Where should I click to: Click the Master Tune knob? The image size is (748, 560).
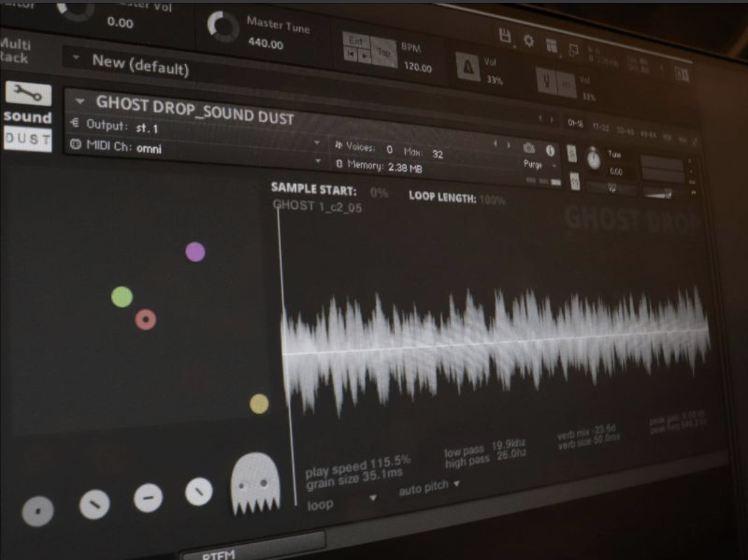(223, 27)
